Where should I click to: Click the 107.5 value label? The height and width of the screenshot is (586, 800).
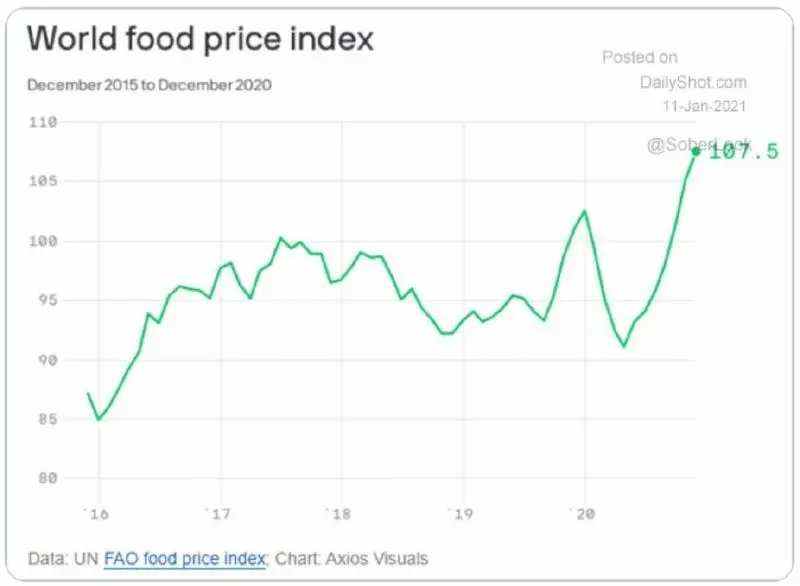[743, 151]
